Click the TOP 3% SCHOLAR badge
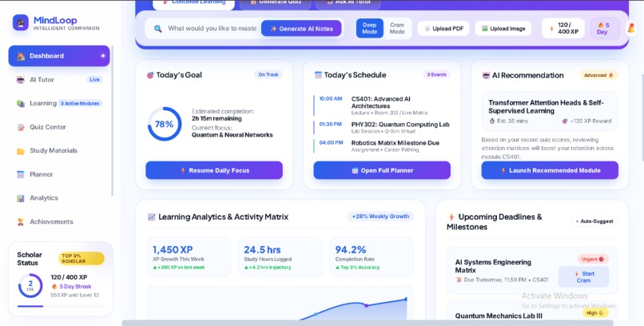The width and height of the screenshot is (644, 326). [81, 258]
